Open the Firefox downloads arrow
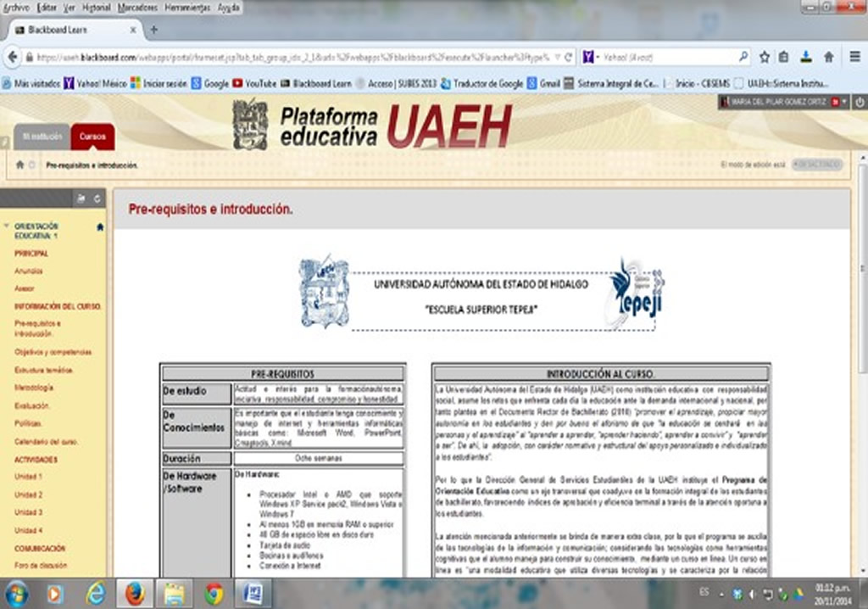This screenshot has width=868, height=609. tap(806, 57)
